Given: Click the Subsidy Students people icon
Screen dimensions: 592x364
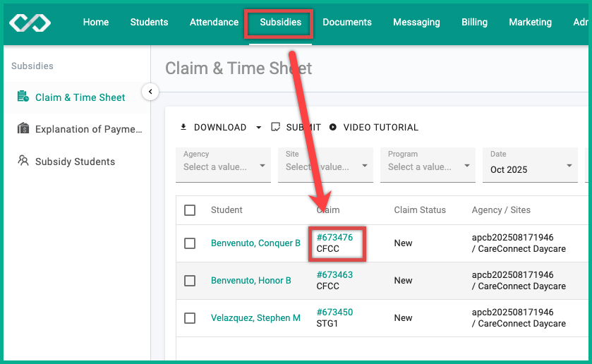Looking at the screenshot, I should [23, 161].
